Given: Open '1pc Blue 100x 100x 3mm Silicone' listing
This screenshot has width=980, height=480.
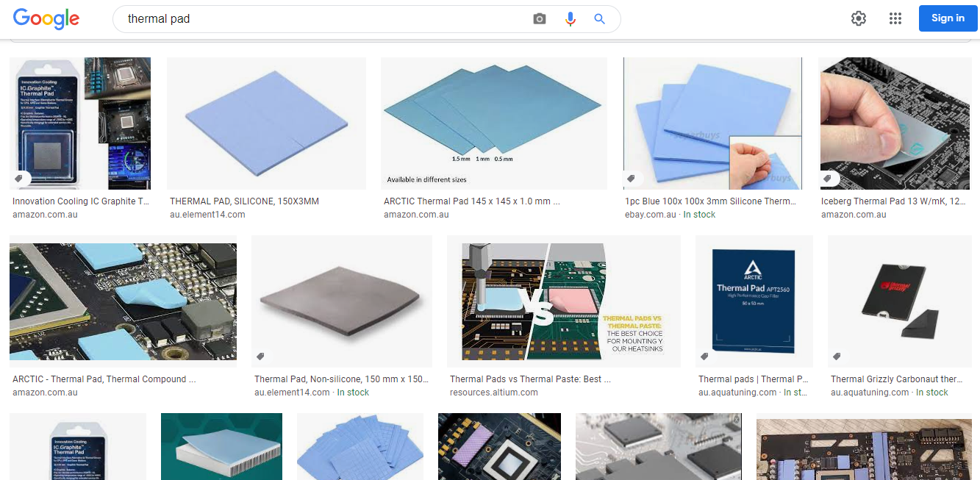Looking at the screenshot, I should [711, 201].
